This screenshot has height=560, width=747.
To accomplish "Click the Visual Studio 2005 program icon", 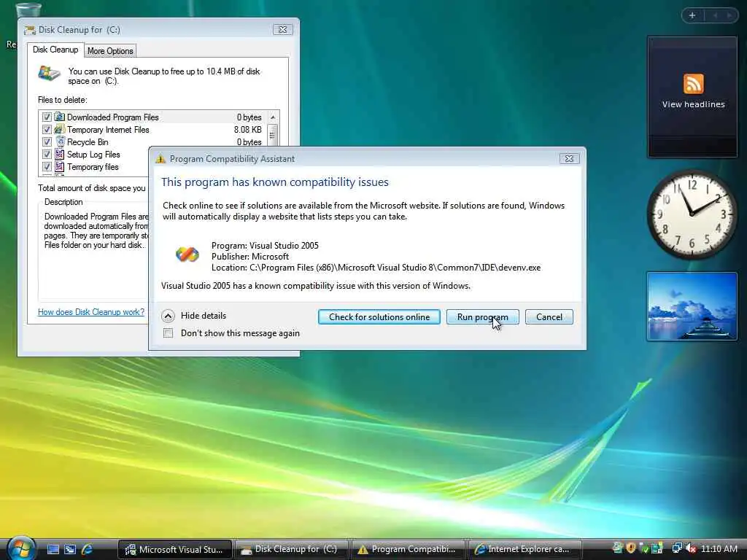I will (187, 254).
